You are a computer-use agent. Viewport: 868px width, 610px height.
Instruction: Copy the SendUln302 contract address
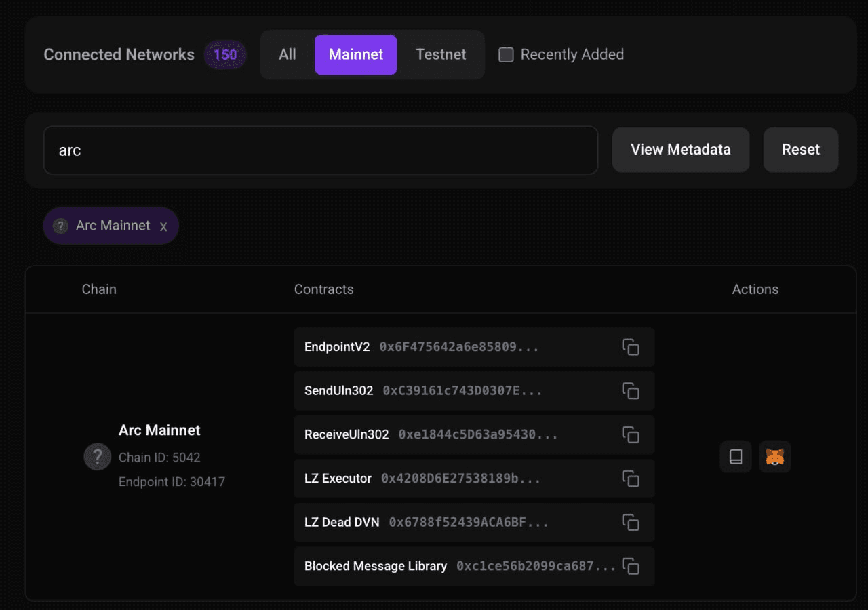tap(631, 391)
